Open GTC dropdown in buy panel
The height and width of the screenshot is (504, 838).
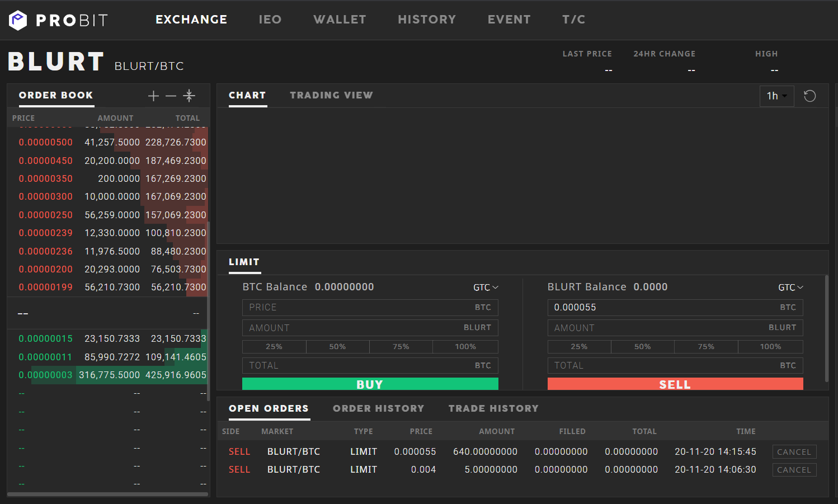click(x=486, y=288)
